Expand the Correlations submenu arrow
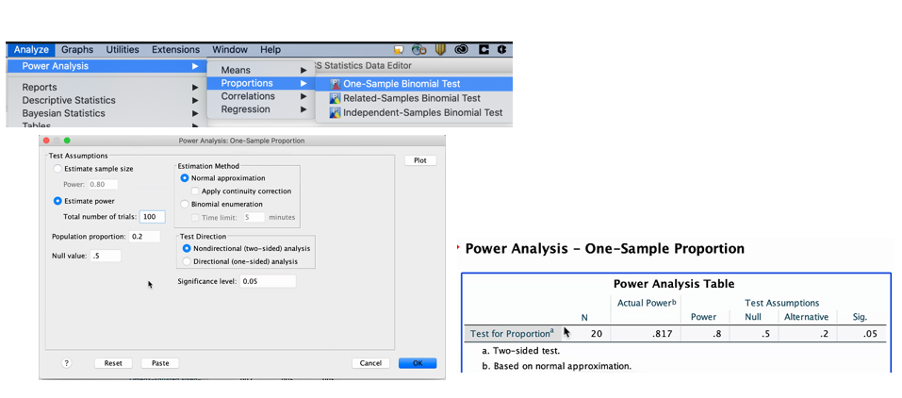The image size is (902, 398). 303,96
